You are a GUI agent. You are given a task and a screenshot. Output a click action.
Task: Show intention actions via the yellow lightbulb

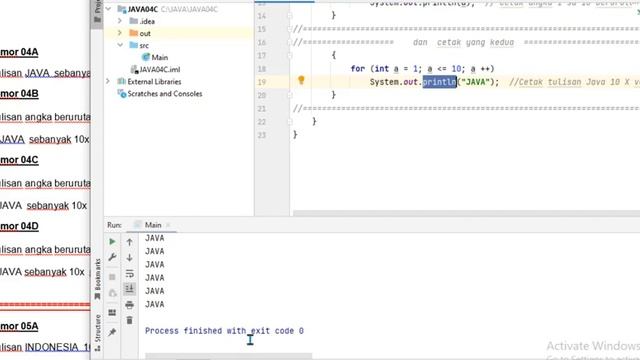point(301,80)
